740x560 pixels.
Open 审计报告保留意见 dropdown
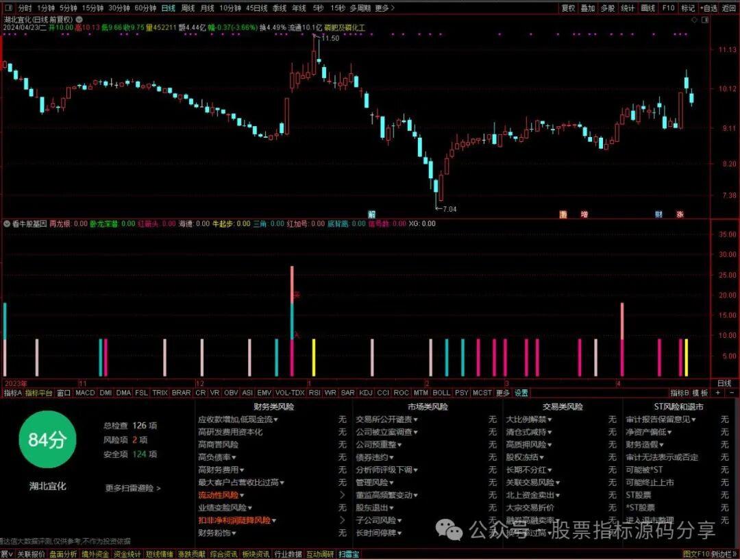click(x=661, y=419)
